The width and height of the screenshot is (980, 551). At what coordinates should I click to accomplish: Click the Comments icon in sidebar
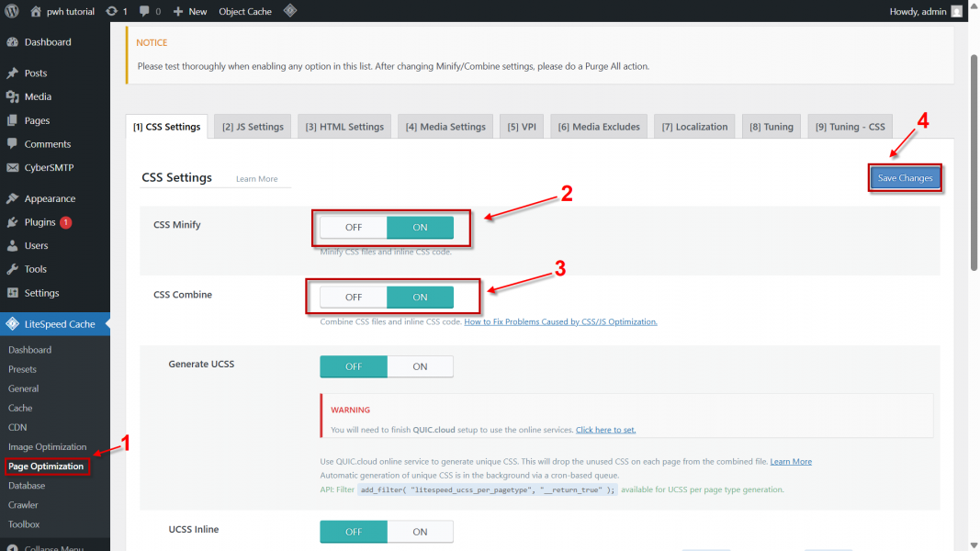(x=13, y=143)
